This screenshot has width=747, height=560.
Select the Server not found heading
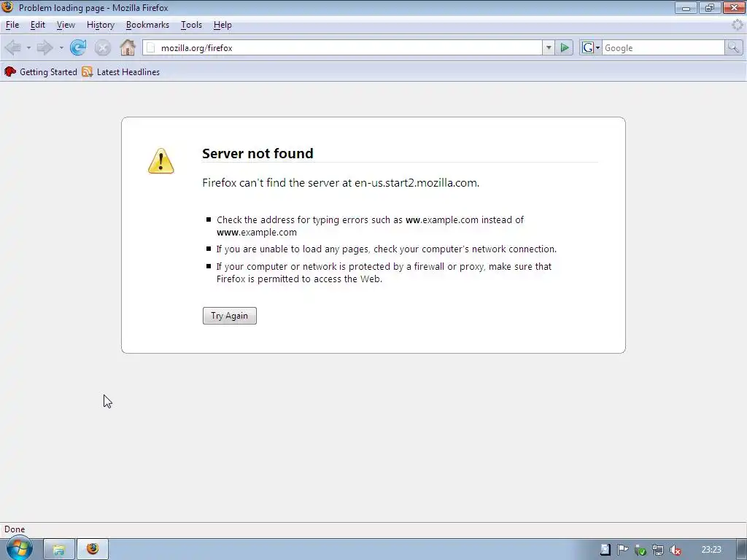(x=258, y=153)
